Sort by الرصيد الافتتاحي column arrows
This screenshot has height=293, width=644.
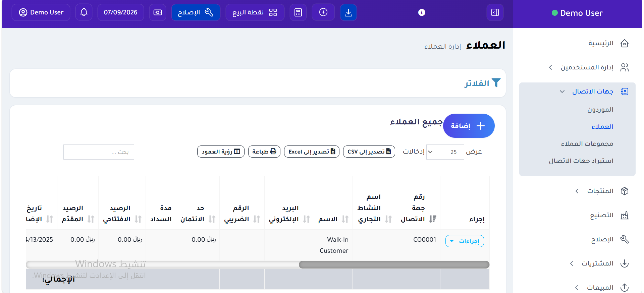[138, 219]
